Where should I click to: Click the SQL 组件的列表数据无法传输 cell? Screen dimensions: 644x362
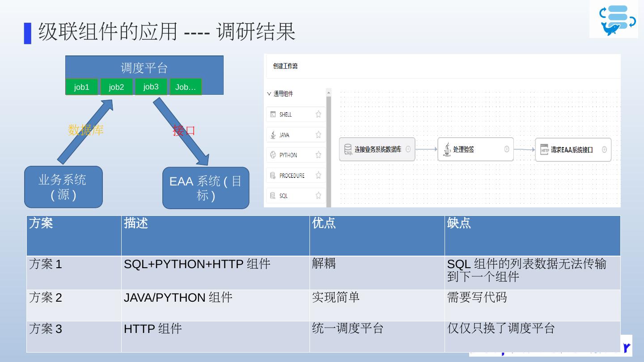pyautogui.click(x=532, y=273)
